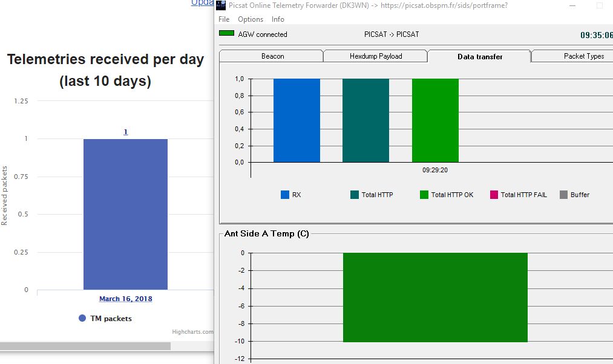Click the green AGW connected status indicator

point(226,34)
